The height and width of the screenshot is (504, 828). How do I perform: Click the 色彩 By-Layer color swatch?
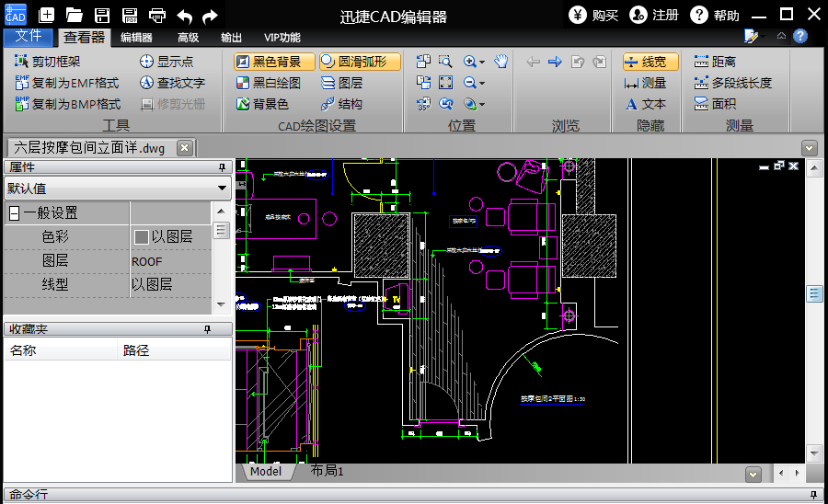coord(142,237)
